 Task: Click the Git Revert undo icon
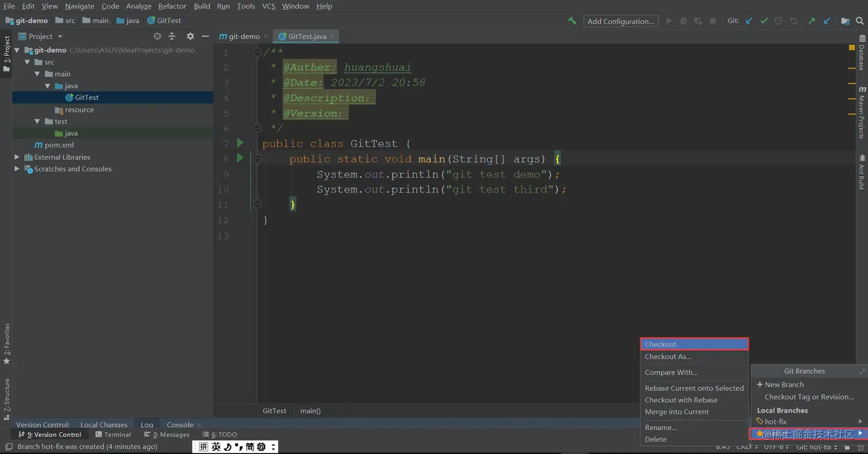click(x=794, y=21)
